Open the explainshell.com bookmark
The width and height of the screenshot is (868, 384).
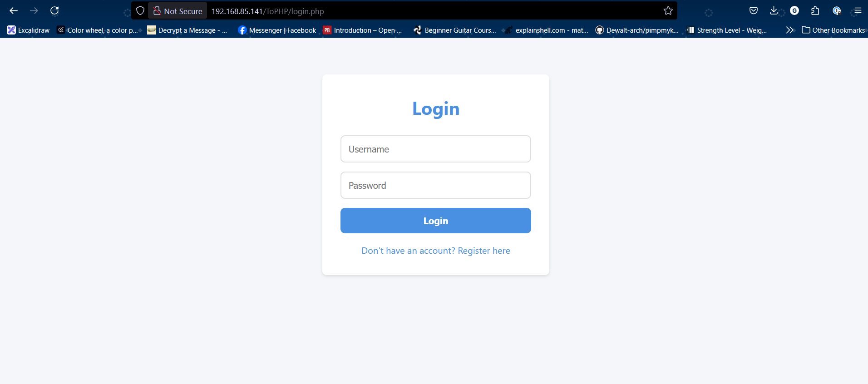546,30
